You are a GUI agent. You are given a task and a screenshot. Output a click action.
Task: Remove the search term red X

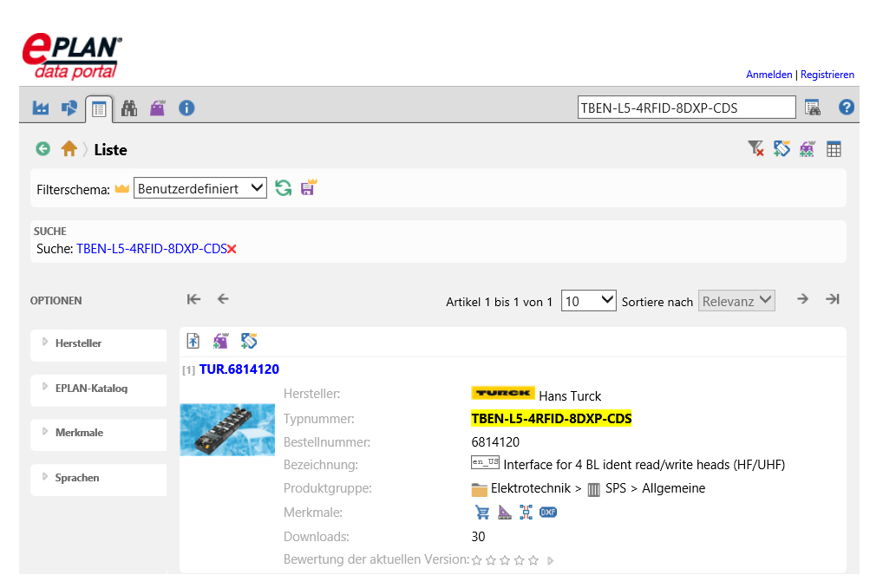[232, 249]
